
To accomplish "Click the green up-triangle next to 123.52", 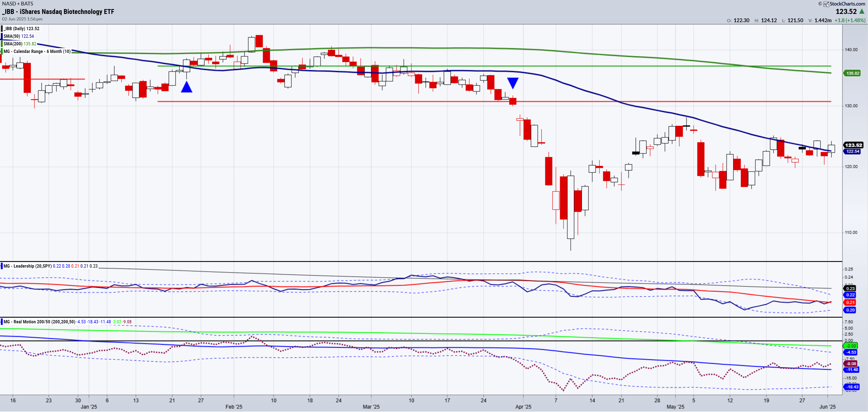I will tap(862, 11).
